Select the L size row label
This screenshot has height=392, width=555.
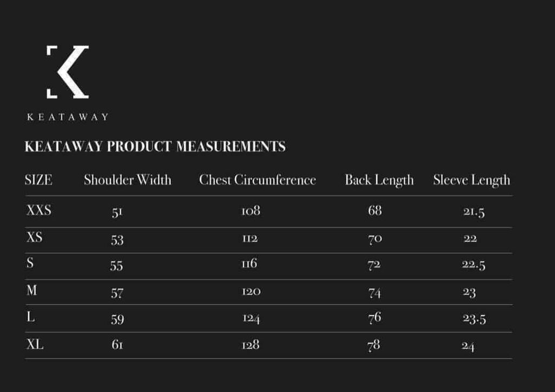click(31, 316)
